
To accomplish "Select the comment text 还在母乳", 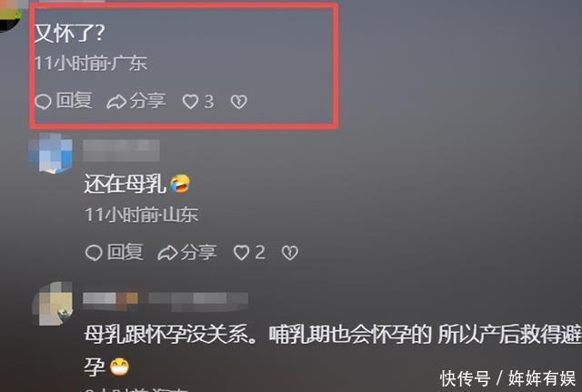I will pyautogui.click(x=125, y=184).
